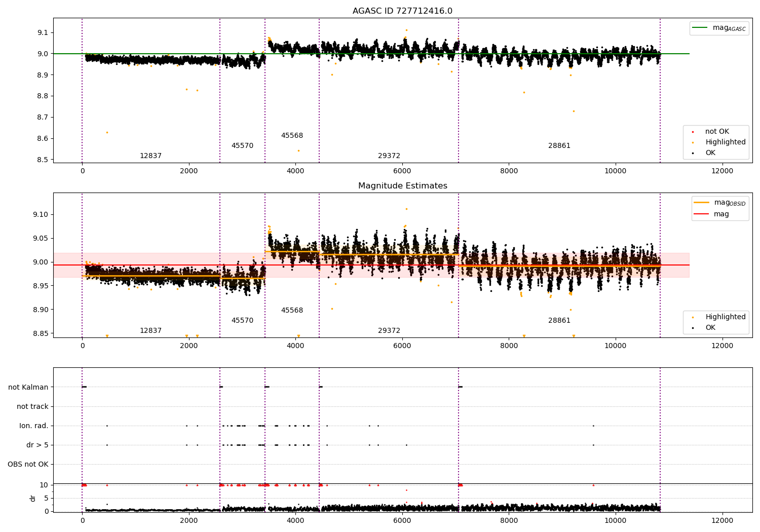This screenshot has height=532, width=760.
Task: Click x-axis tick 8000 in bottom plot
Action: (509, 520)
